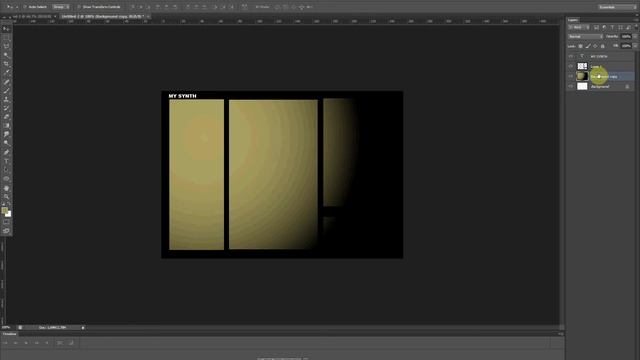The height and width of the screenshot is (360, 640).
Task: Click the Layers panel tab
Action: tap(573, 20)
